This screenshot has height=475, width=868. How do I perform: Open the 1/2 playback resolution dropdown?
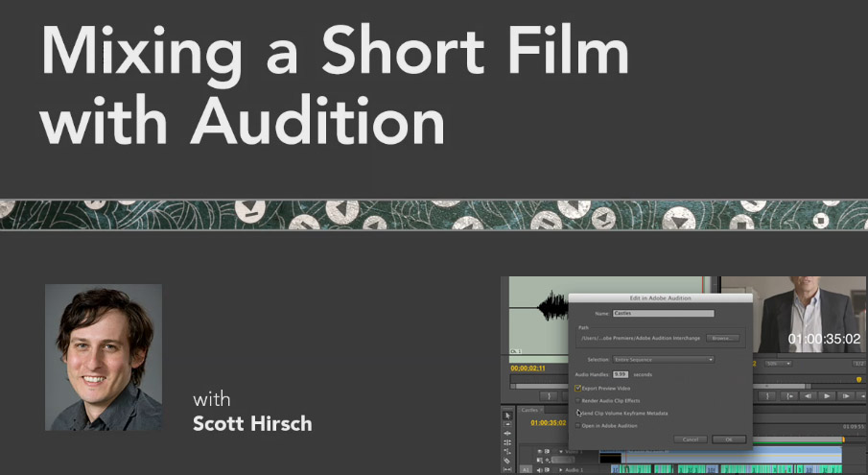[x=859, y=364]
